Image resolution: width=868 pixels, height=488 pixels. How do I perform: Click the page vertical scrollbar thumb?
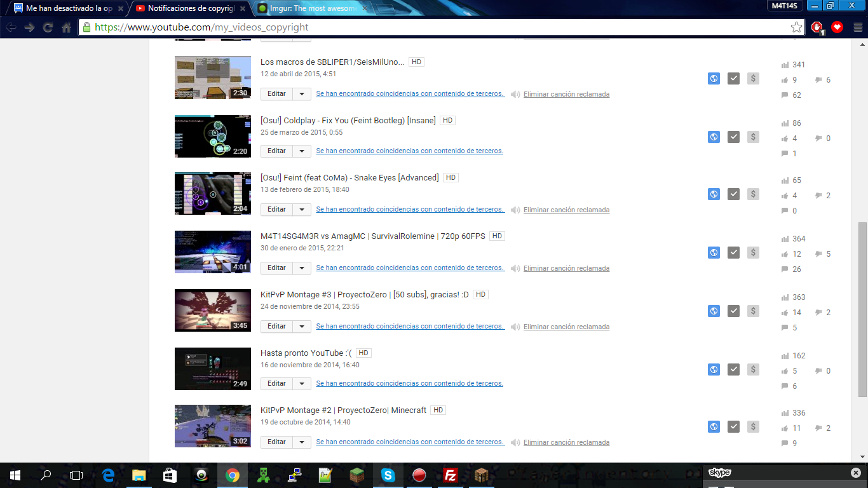(862, 309)
